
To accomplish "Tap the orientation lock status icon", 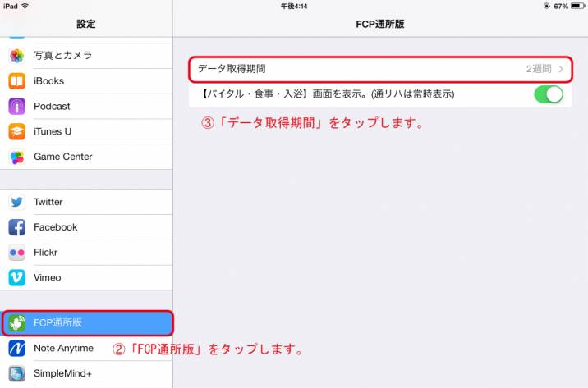I will [547, 6].
